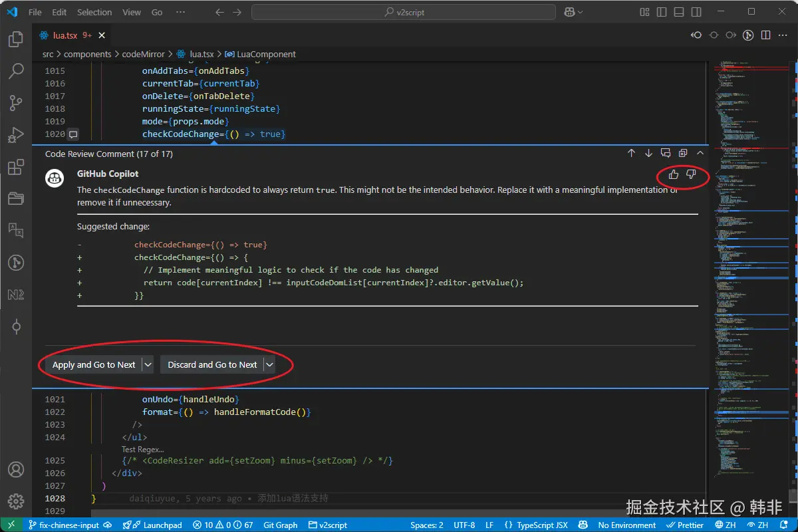This screenshot has width=798, height=532.
Task: Click Apply and Go to Next button
Action: pyautogui.click(x=94, y=364)
